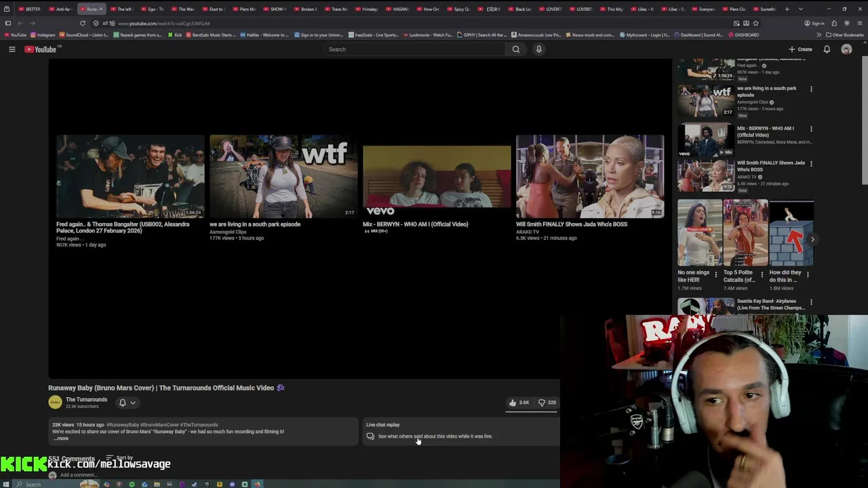The height and width of the screenshot is (488, 868).
Task: Dislike the video with thumbs down
Action: [547, 403]
